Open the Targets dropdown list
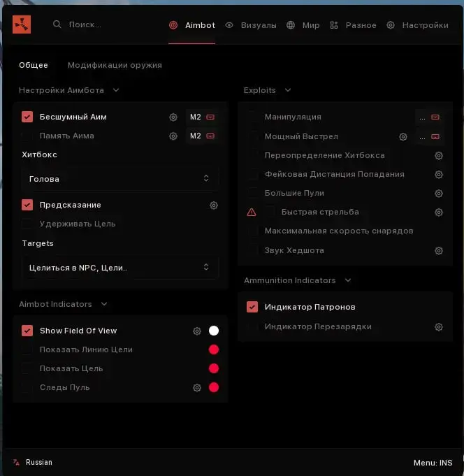Screen dimensions: 464x476 coord(119,267)
